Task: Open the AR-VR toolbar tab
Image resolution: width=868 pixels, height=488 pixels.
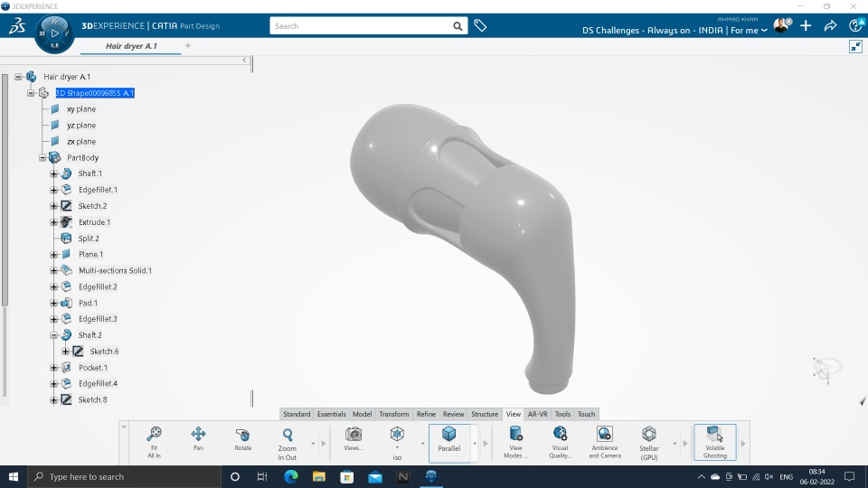Action: (537, 414)
